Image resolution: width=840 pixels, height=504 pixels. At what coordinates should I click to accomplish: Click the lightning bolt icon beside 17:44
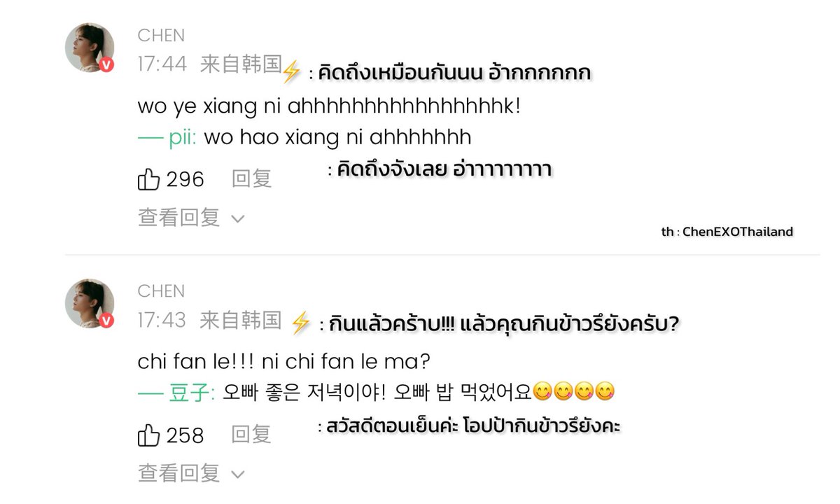click(x=291, y=71)
